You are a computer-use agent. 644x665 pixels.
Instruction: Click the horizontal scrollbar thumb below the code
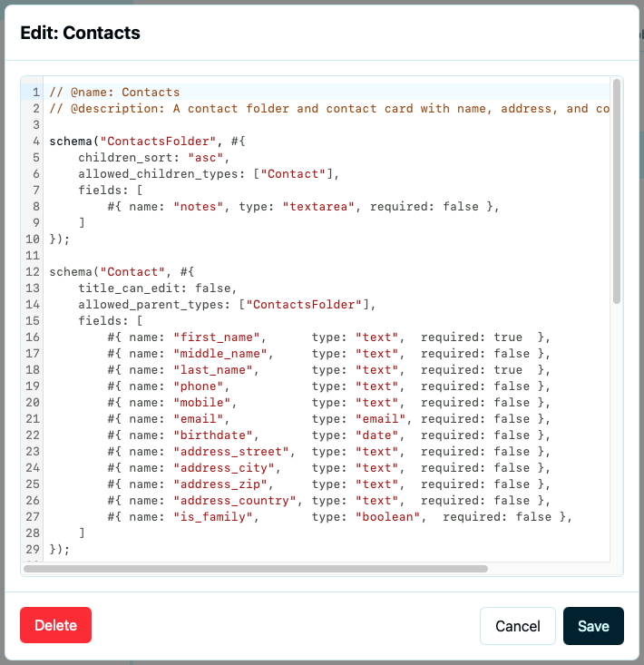(256, 569)
